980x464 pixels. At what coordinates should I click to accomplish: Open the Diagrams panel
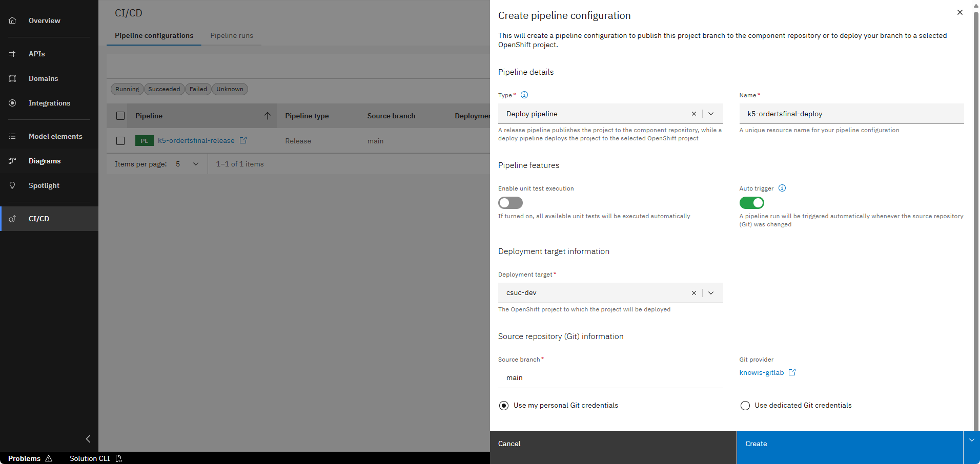click(x=45, y=161)
